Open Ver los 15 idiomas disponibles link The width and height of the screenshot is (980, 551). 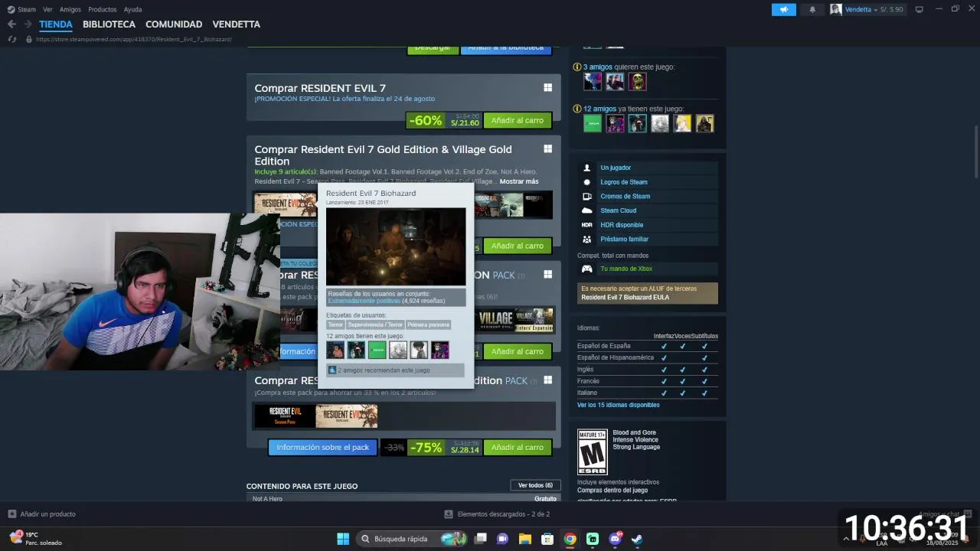(618, 405)
